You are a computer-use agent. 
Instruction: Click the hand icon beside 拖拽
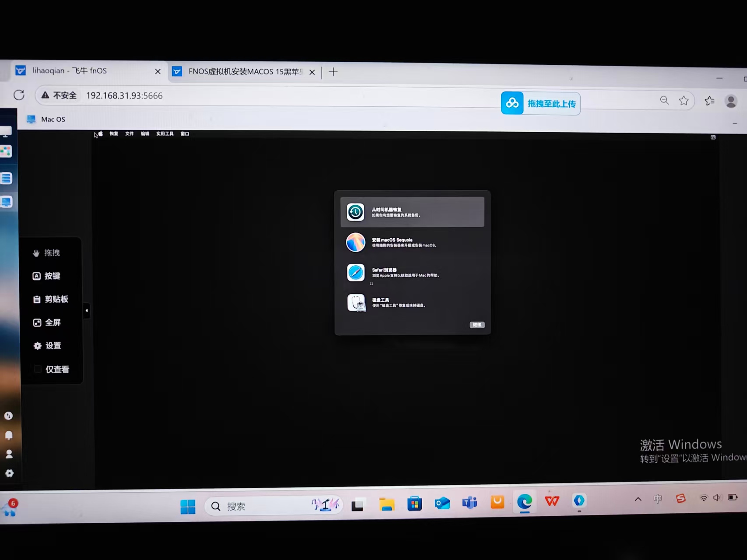(x=36, y=253)
